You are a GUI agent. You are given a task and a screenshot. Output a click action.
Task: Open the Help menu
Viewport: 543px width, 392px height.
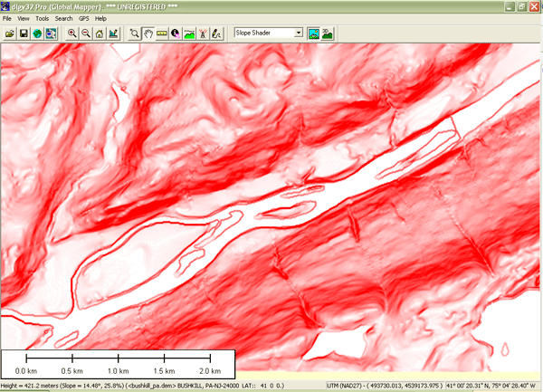100,18
